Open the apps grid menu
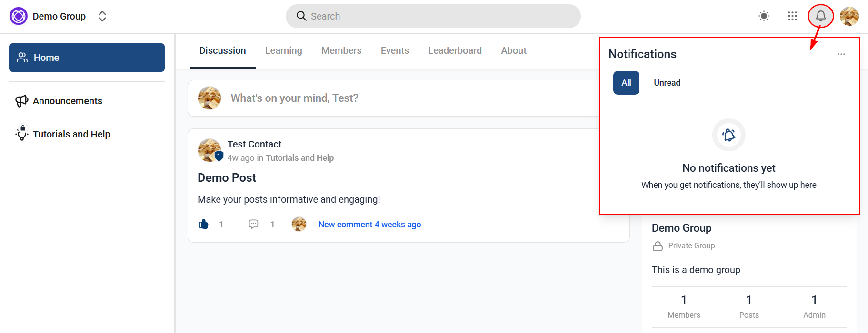The height and width of the screenshot is (333, 868). (x=792, y=16)
